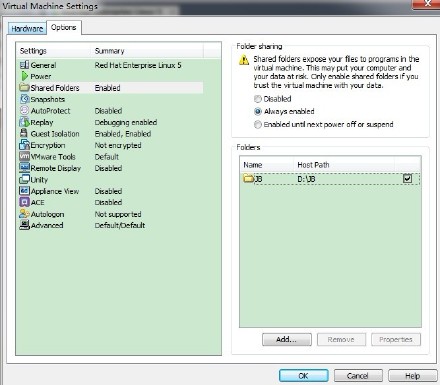Viewport: 440px width, 385px height.
Task: Select the AutoProtect label
Action: click(51, 111)
